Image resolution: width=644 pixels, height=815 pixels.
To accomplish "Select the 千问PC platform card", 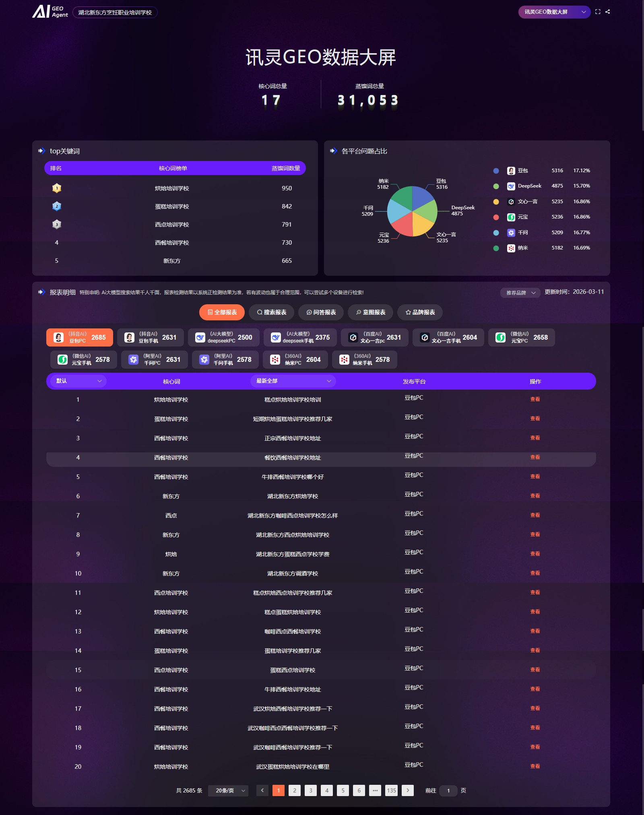I will (x=155, y=359).
